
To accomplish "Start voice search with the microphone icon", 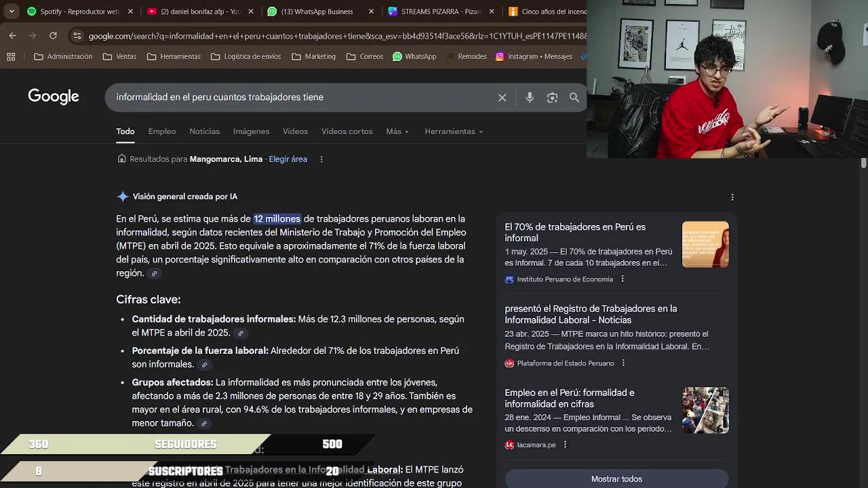I will click(x=530, y=98).
